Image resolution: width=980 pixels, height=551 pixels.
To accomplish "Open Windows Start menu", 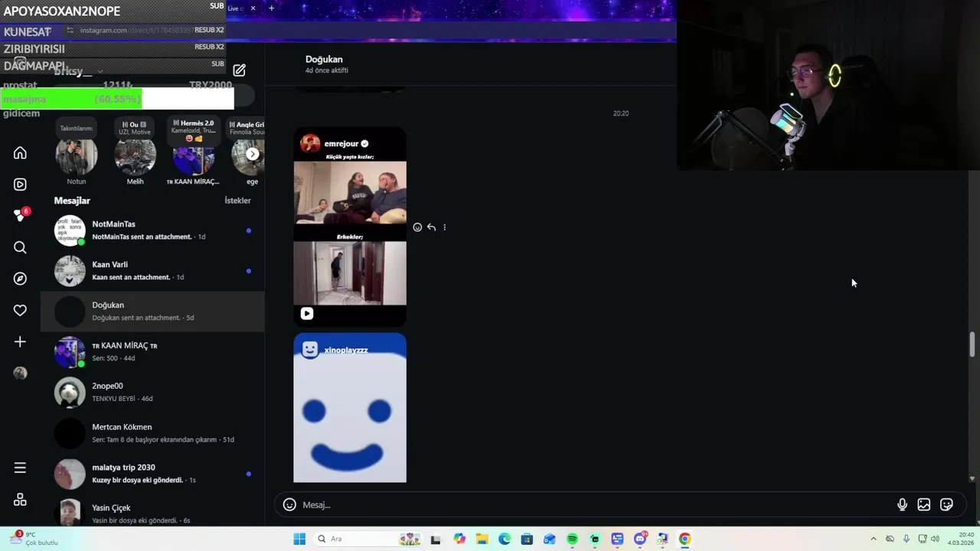I will click(x=299, y=539).
